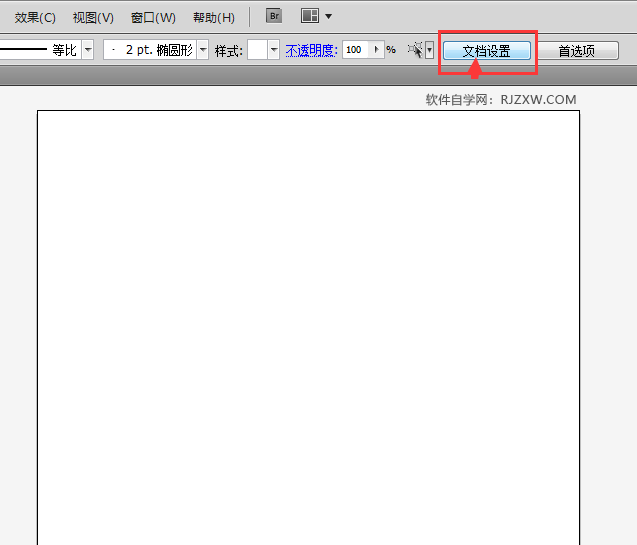
Task: Click the opacity value field showing 100
Action: tap(355, 50)
